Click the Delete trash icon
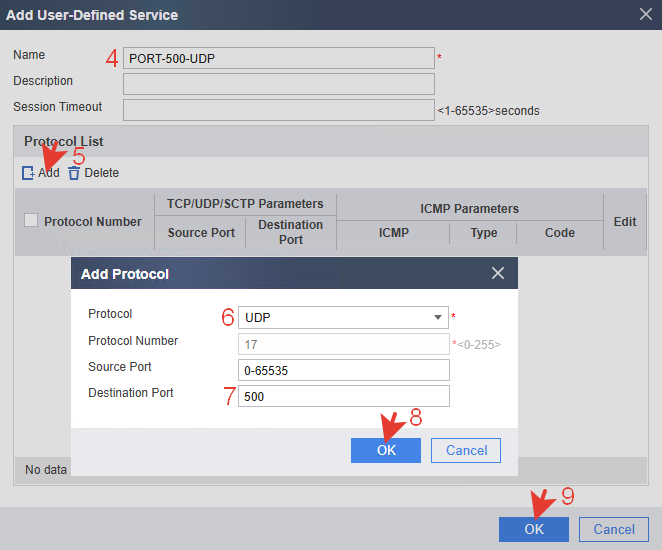This screenshot has width=662, height=550. [x=74, y=173]
